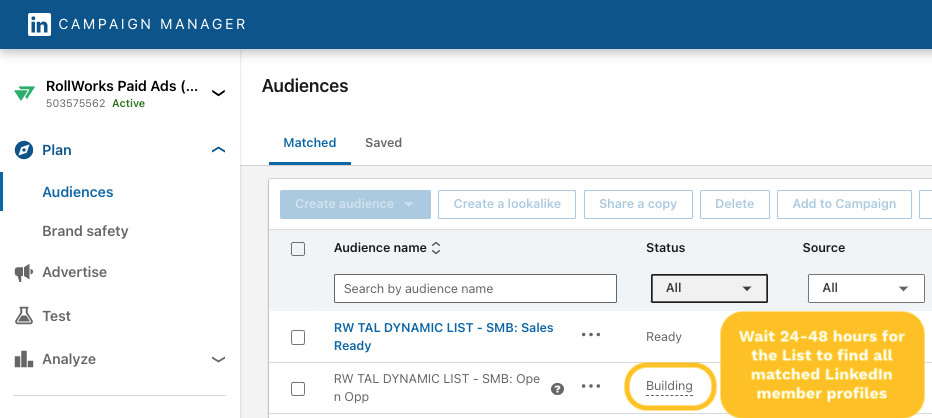Image resolution: width=932 pixels, height=418 pixels.
Task: Open the Source filter dropdown
Action: point(865,288)
